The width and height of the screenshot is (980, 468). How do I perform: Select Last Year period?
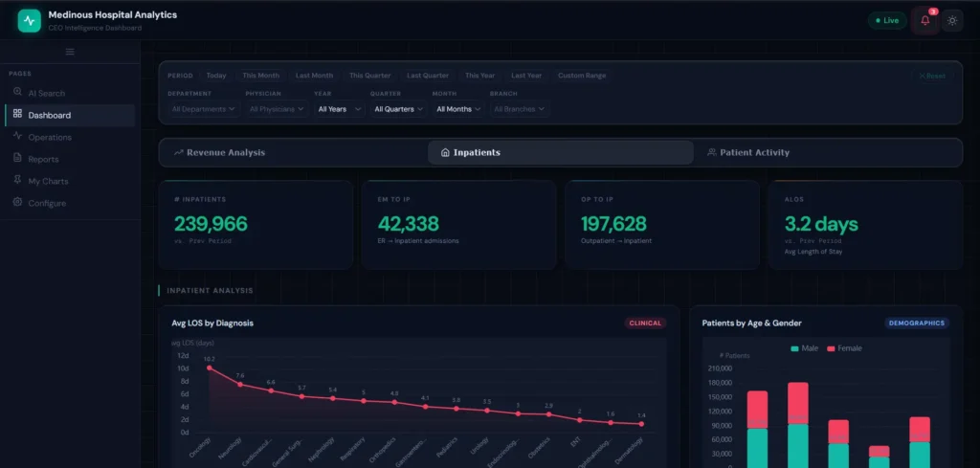[x=526, y=75]
